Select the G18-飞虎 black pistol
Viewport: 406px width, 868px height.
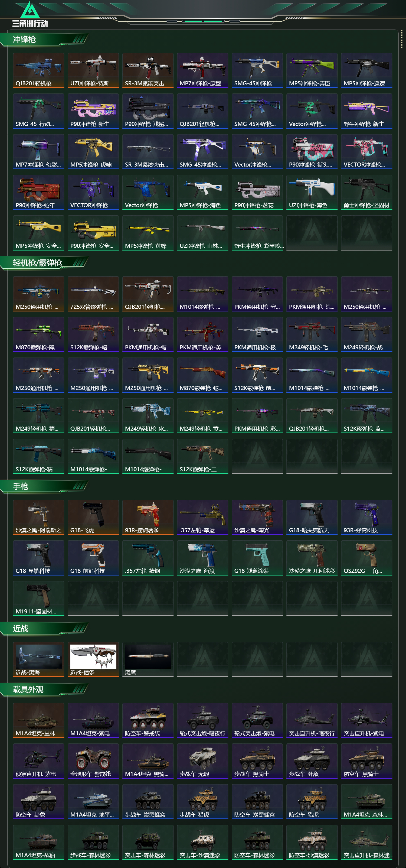[x=93, y=517]
